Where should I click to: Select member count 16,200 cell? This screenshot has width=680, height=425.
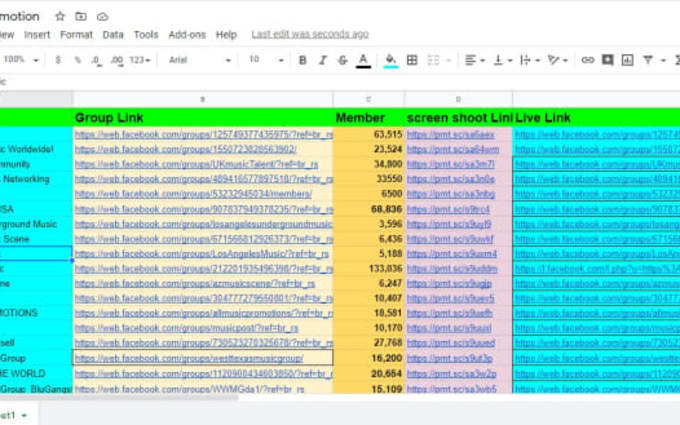pyautogui.click(x=369, y=358)
